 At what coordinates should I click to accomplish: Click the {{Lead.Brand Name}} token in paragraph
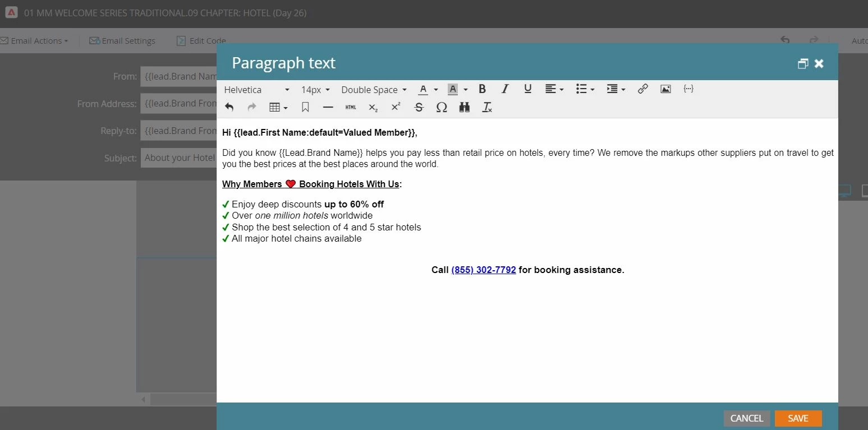tap(321, 152)
